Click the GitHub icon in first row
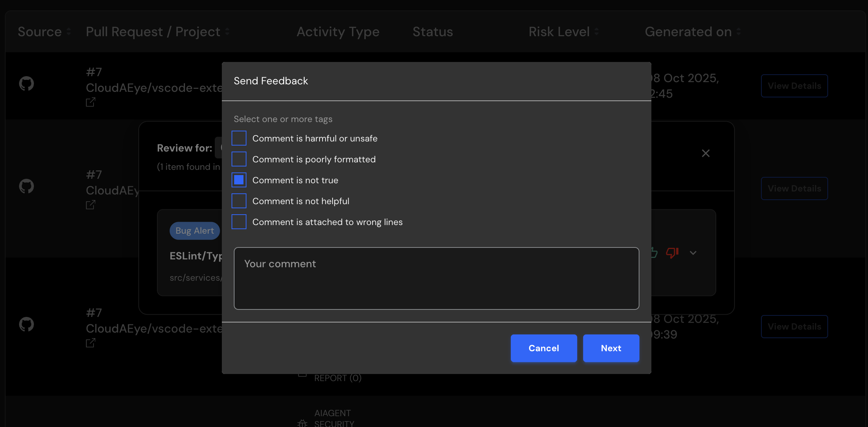Screen dimensions: 868x427 point(26,84)
